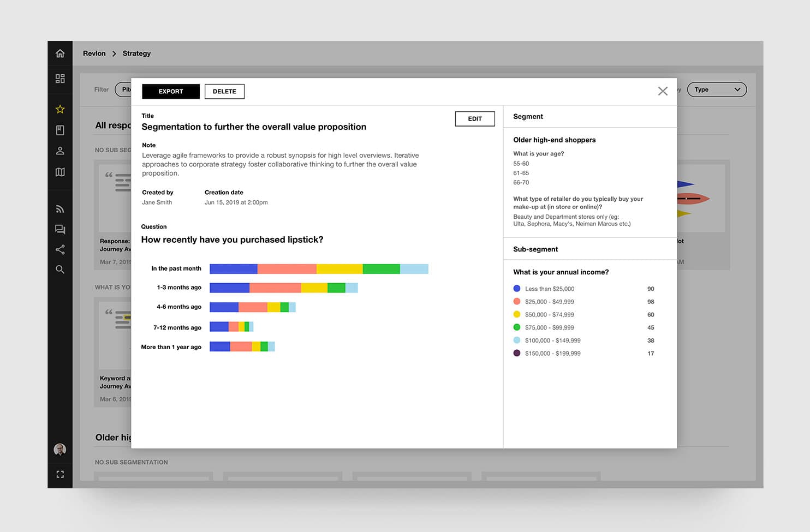This screenshot has width=810, height=532.
Task: Click the 'Sub-segment' panel header
Action: 535,249
